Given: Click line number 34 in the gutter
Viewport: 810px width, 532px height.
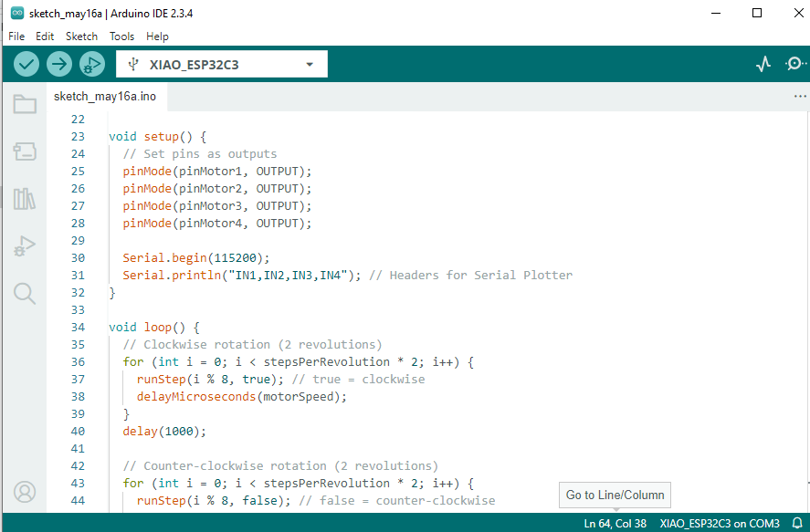Looking at the screenshot, I should click(x=78, y=328).
